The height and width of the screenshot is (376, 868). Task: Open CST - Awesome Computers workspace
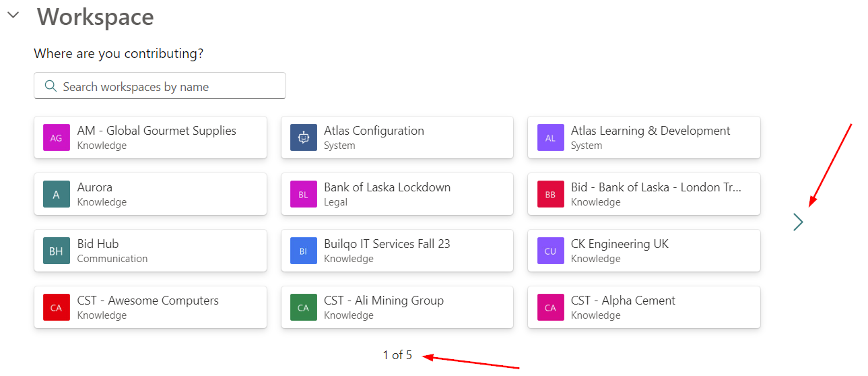pyautogui.click(x=150, y=307)
